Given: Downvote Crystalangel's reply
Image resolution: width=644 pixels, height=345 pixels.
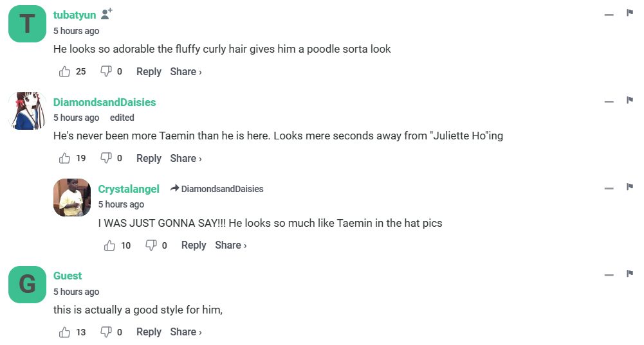Looking at the screenshot, I should click(151, 245).
